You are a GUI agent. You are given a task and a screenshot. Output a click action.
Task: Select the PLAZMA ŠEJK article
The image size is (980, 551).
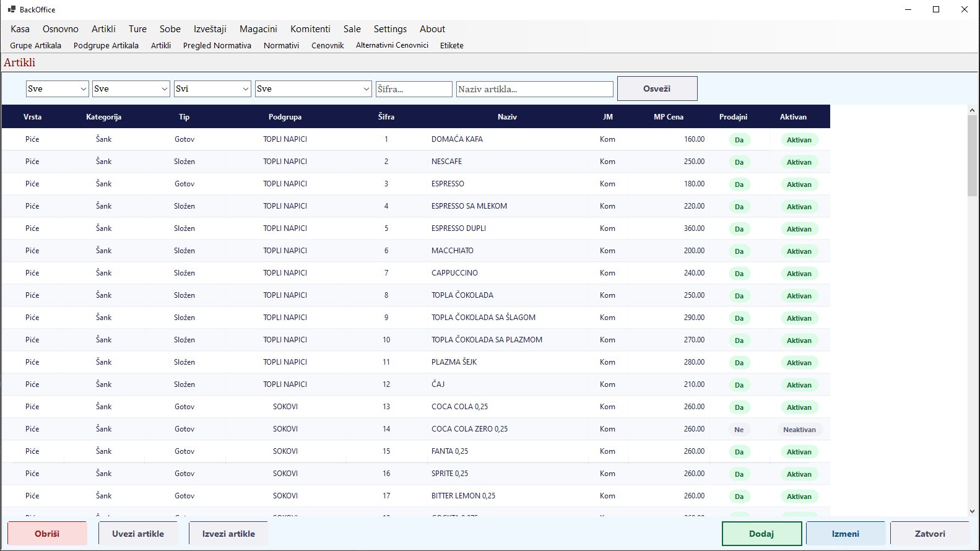(x=416, y=362)
